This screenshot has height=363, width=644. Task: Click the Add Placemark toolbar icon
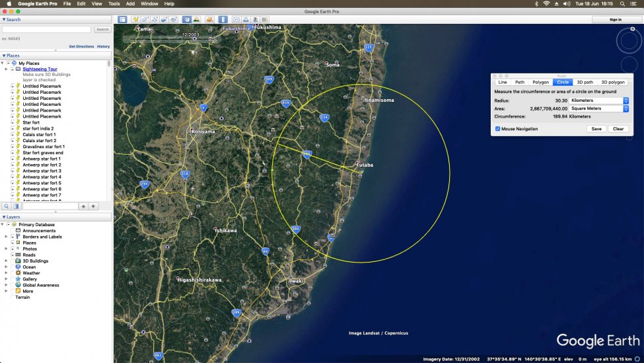(135, 19)
